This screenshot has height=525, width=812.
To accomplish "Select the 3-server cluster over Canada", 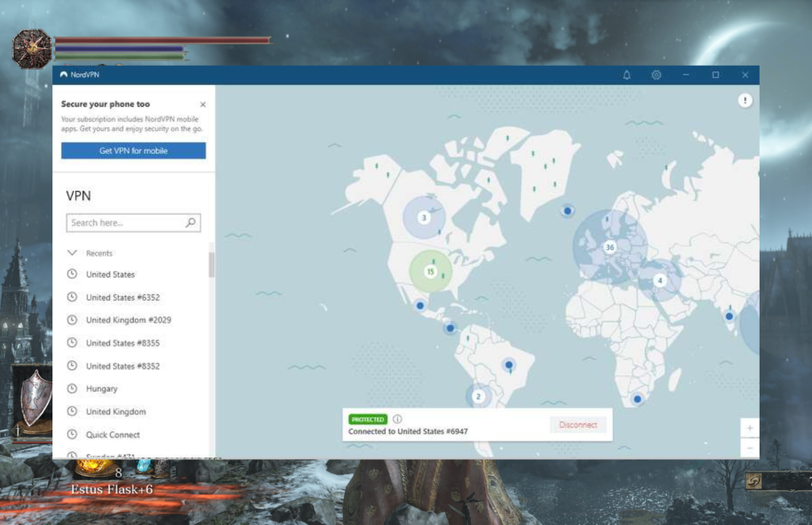I will pyautogui.click(x=423, y=217).
